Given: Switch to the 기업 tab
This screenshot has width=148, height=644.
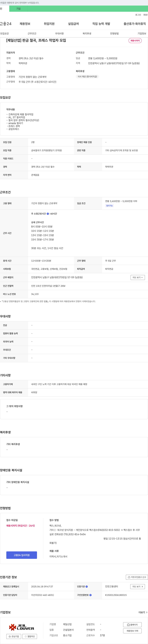Looking at the screenshot, I should click(x=18, y=9).
